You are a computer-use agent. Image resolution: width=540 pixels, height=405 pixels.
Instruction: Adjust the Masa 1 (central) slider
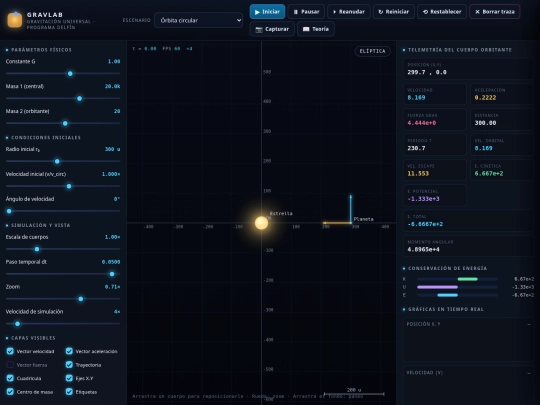[x=63, y=98]
